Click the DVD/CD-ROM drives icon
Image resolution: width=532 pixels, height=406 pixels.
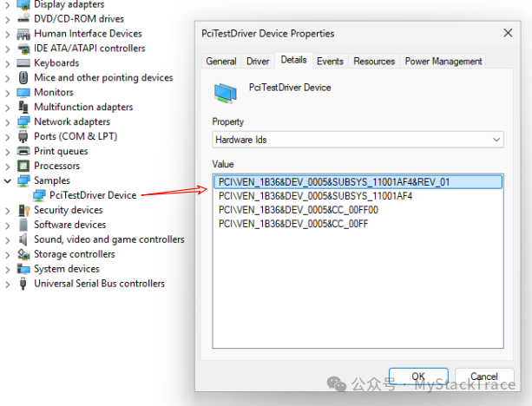23,18
